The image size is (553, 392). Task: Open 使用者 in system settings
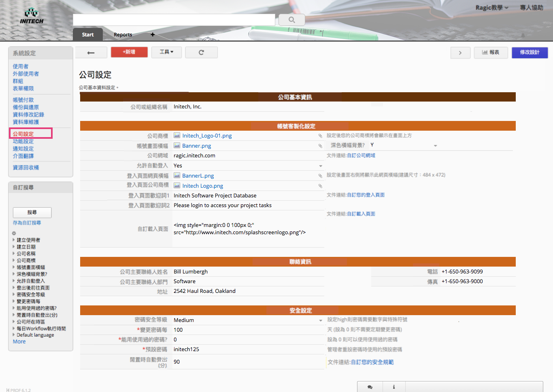pos(21,66)
